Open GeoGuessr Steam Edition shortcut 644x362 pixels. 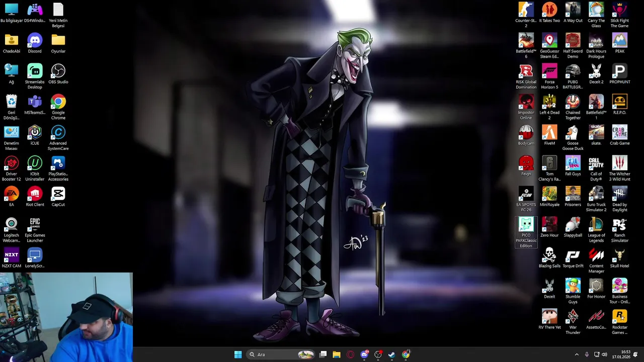click(x=549, y=46)
